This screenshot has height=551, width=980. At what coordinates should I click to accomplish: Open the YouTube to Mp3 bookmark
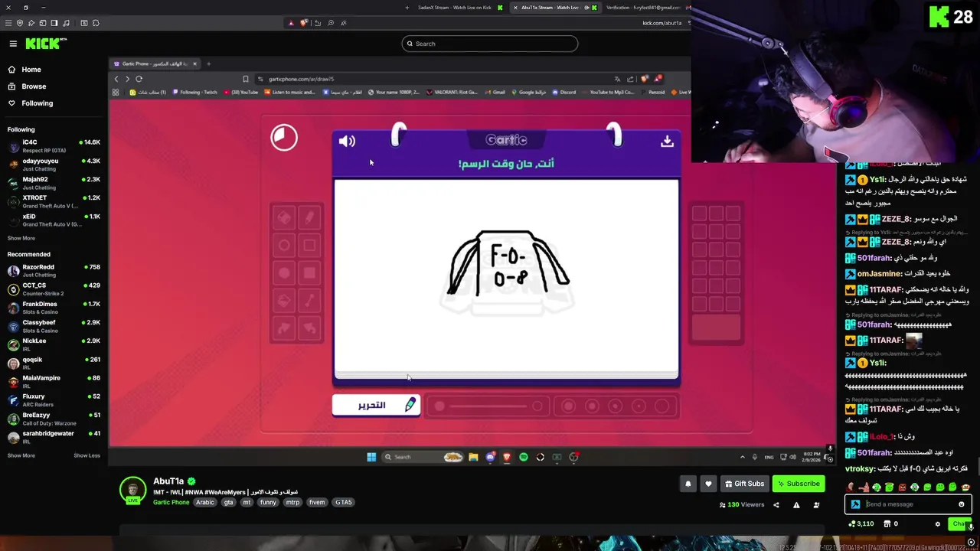[x=608, y=92]
